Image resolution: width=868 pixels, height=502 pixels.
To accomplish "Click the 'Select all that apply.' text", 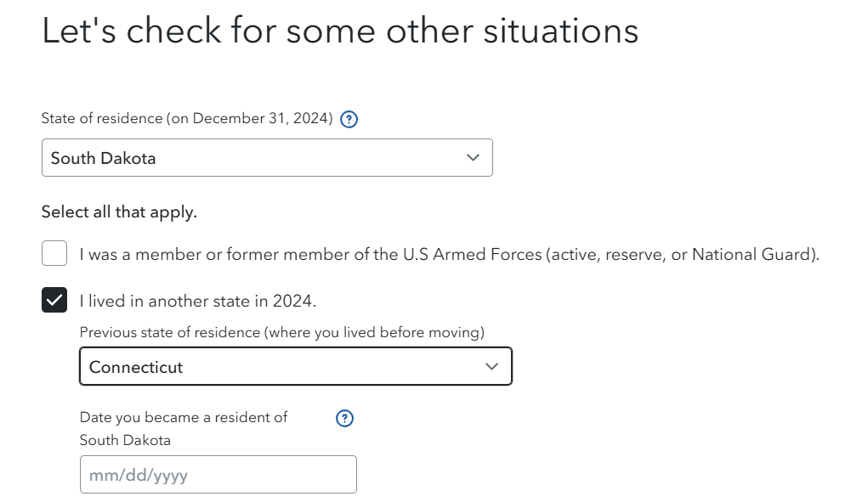I will (119, 212).
